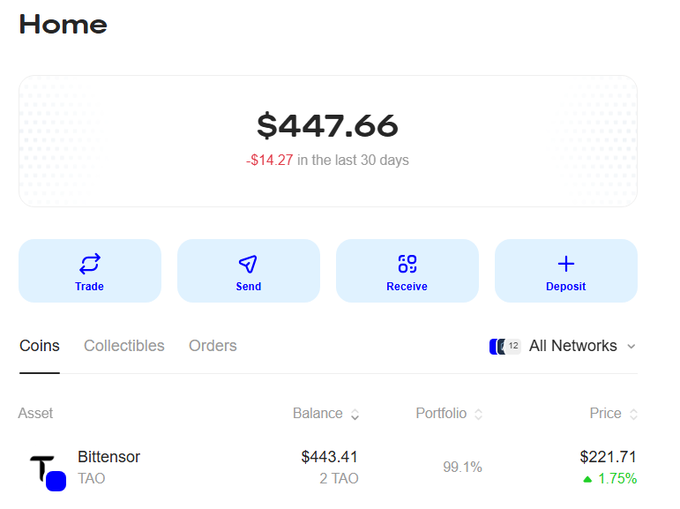This screenshot has width=680, height=509.
Task: Click the Price column header
Action: coord(605,413)
